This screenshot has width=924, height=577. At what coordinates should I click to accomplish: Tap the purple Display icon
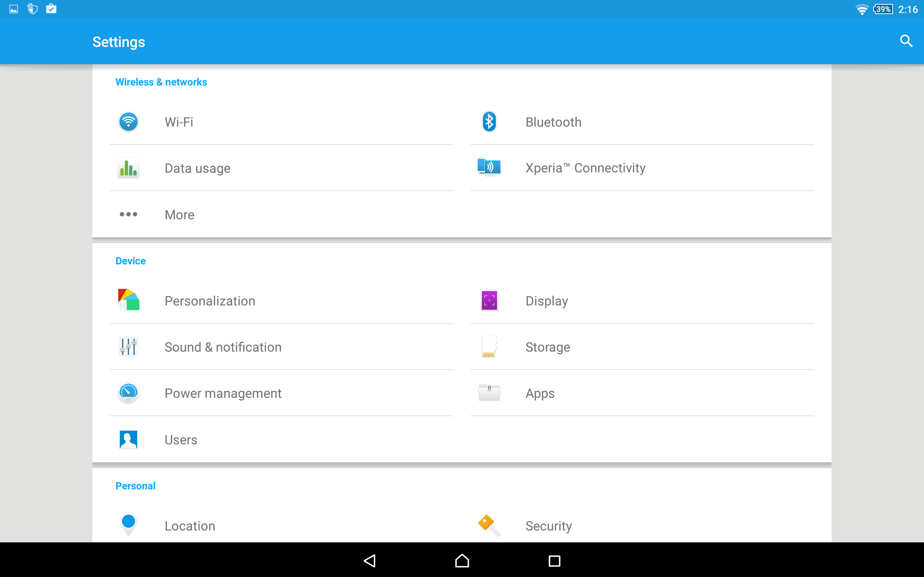[489, 301]
